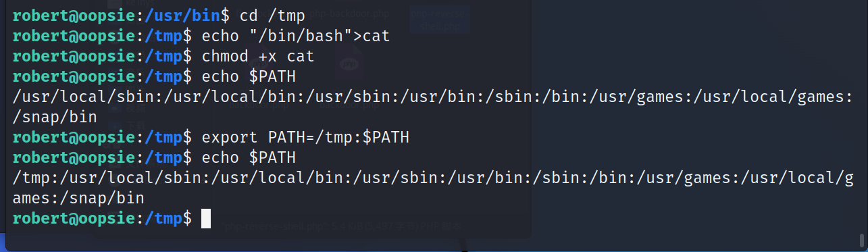The height and width of the screenshot is (252, 868).
Task: Click the first 'echo $PATH' command
Action: pos(249,76)
